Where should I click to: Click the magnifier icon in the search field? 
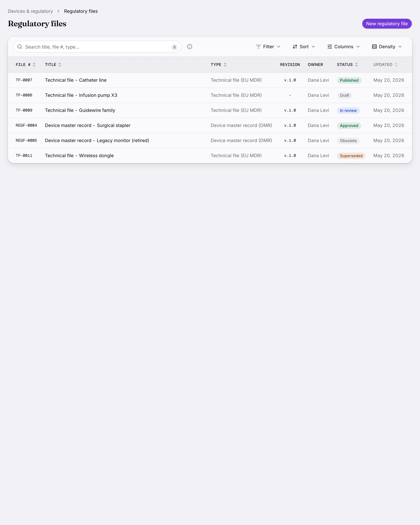coord(20,46)
